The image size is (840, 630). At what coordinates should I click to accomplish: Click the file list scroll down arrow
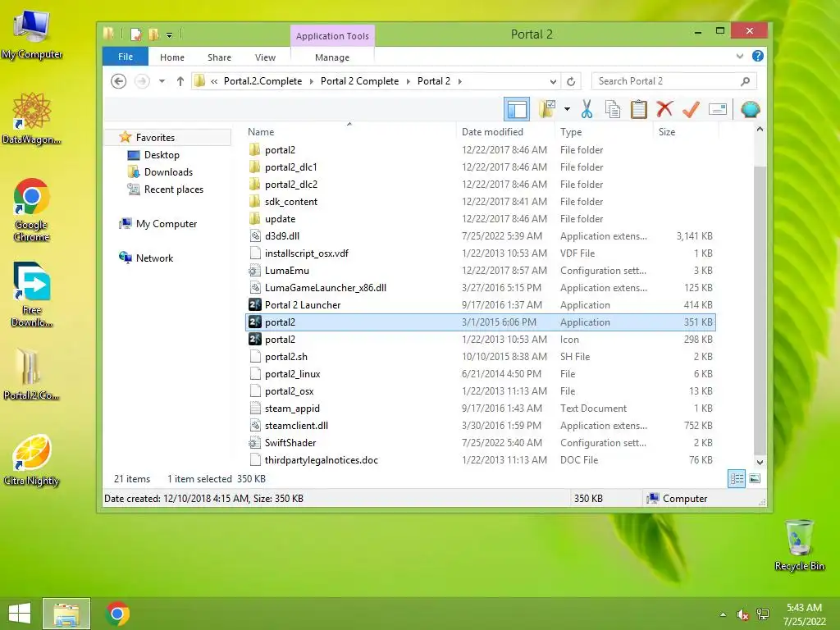760,462
